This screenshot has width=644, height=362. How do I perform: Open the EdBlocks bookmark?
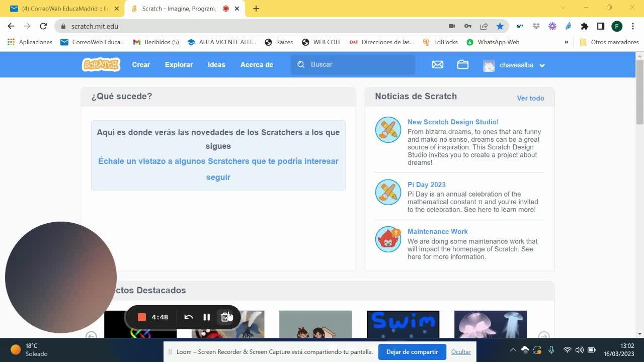tap(440, 42)
